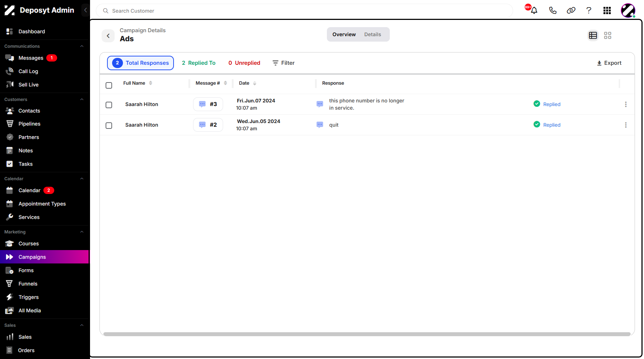Collapse the Communications section
Image resolution: width=644 pixels, height=359 pixels.
click(x=82, y=46)
